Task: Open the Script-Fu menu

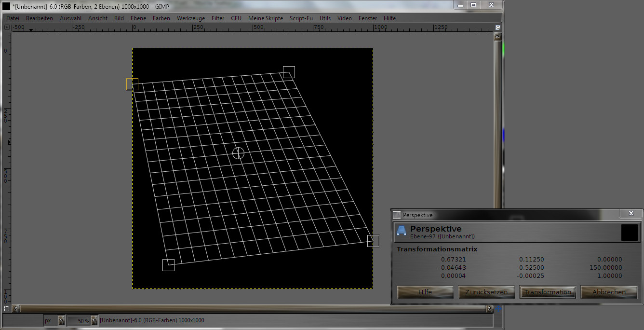Action: tap(301, 18)
